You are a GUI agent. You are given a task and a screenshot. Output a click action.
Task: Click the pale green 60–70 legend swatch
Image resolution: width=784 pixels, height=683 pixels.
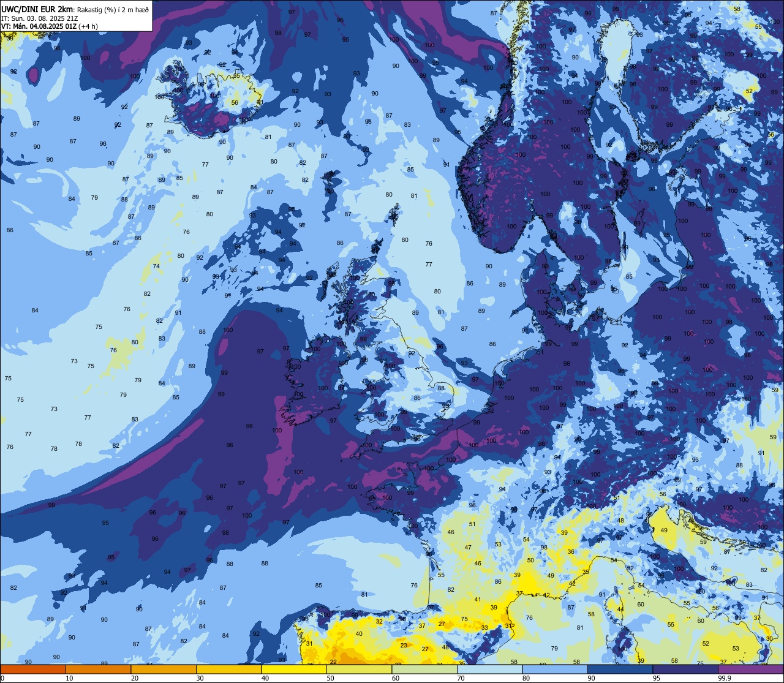424,669
